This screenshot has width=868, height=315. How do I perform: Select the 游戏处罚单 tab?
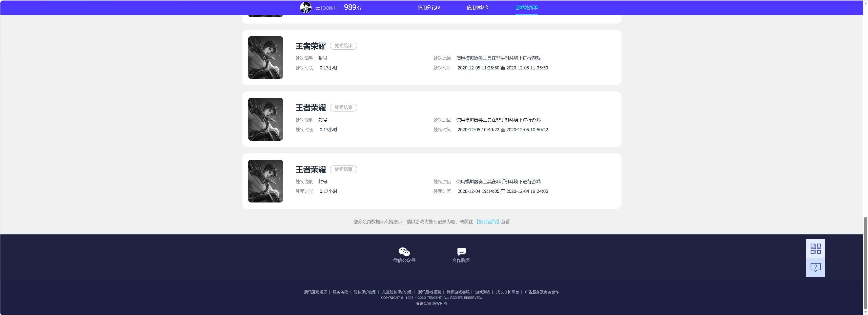pyautogui.click(x=526, y=7)
